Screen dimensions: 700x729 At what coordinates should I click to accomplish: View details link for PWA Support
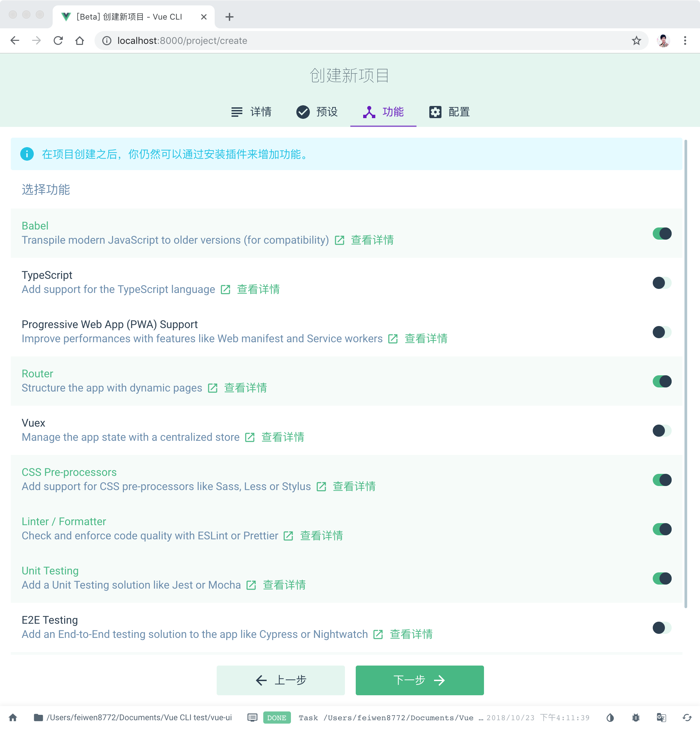pos(426,339)
